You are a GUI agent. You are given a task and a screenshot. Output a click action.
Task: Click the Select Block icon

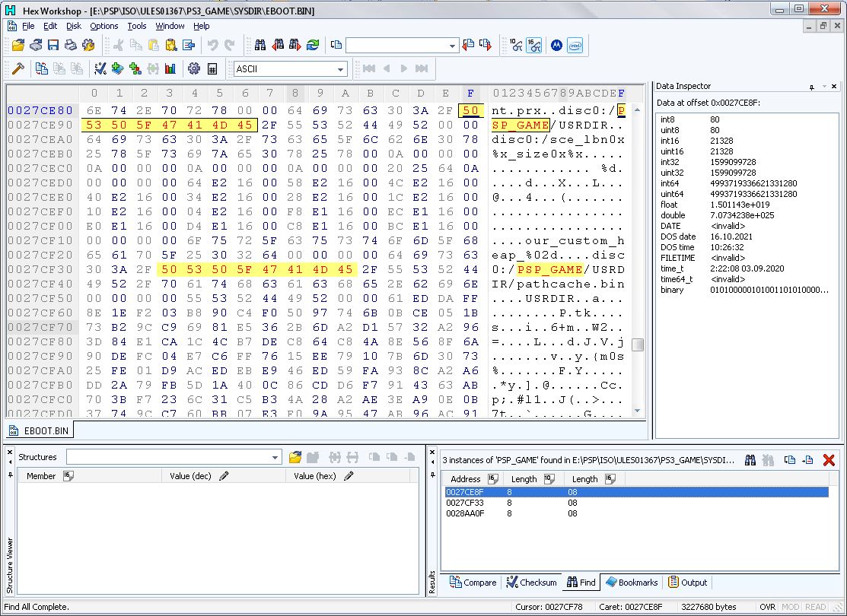click(189, 46)
